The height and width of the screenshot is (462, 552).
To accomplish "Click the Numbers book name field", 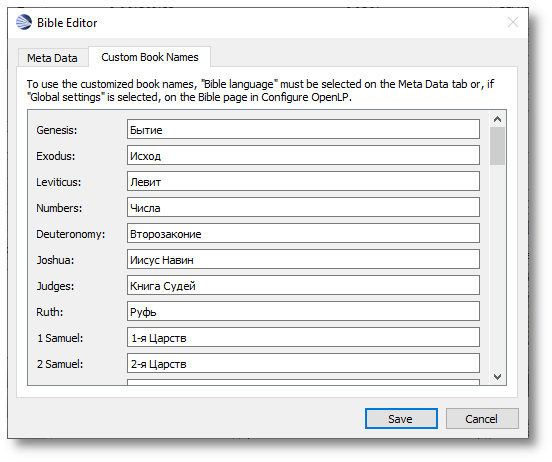I will [x=303, y=207].
